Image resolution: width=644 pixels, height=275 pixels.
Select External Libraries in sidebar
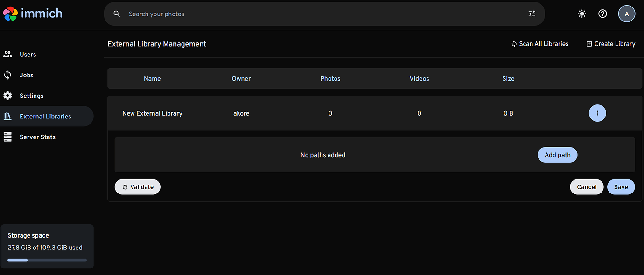pos(45,117)
